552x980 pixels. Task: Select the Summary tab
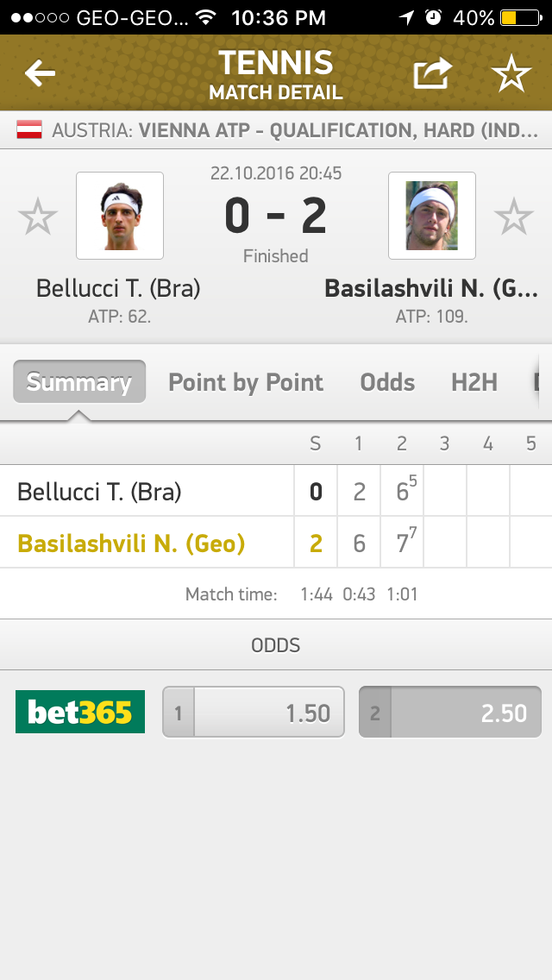[x=79, y=382]
